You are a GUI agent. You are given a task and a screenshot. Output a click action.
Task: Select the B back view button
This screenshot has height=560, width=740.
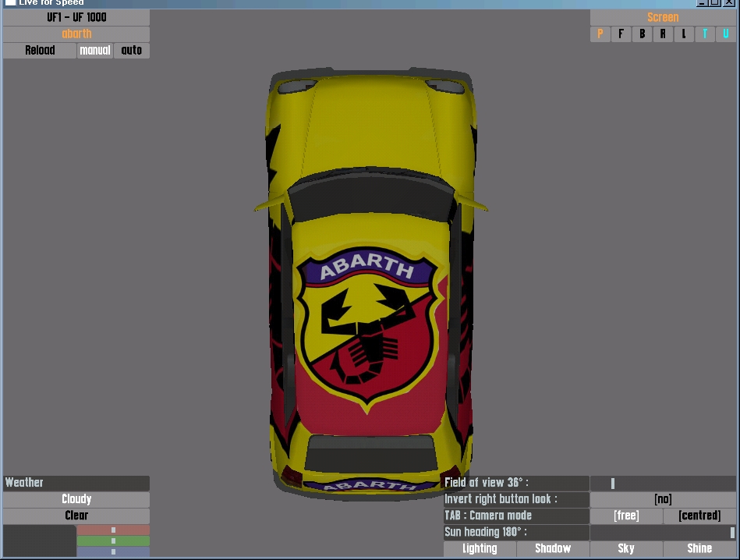click(642, 34)
